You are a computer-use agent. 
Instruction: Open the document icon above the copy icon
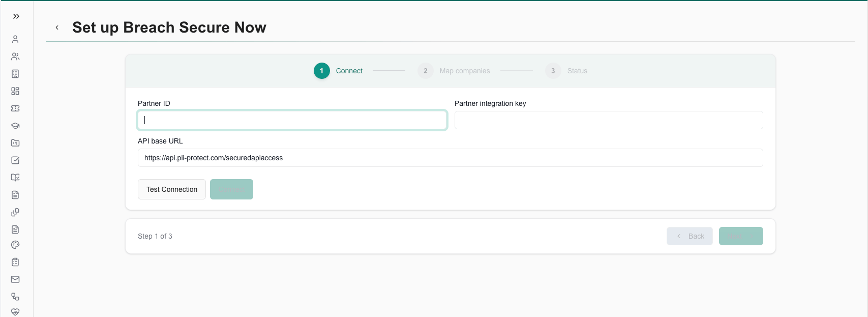click(15, 195)
